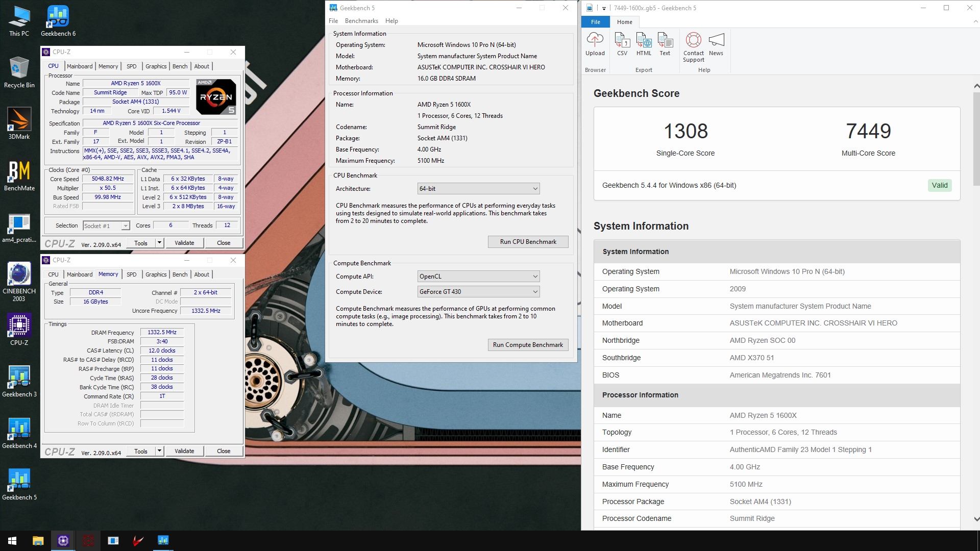This screenshot has width=980, height=551.
Task: Click Validate in lower CPU-Z window
Action: 184,451
